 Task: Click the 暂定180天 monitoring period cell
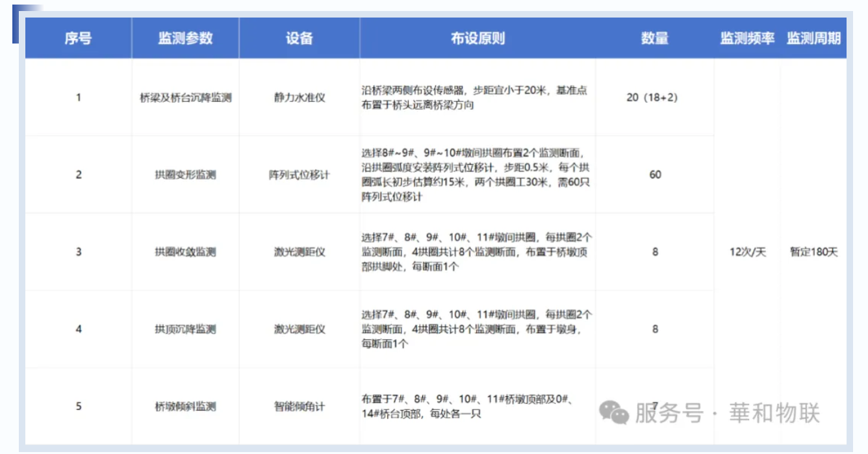(814, 252)
